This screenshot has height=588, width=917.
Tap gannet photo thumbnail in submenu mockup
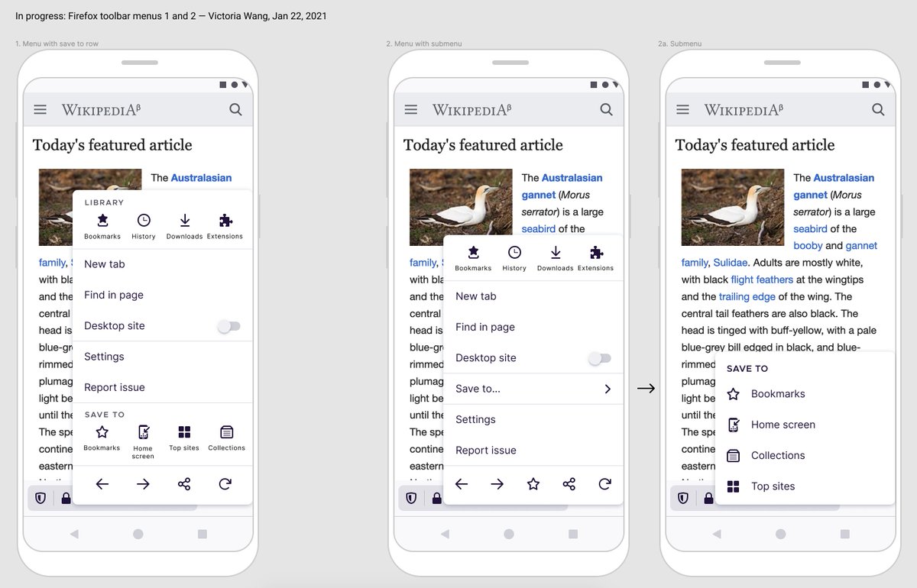coord(733,207)
